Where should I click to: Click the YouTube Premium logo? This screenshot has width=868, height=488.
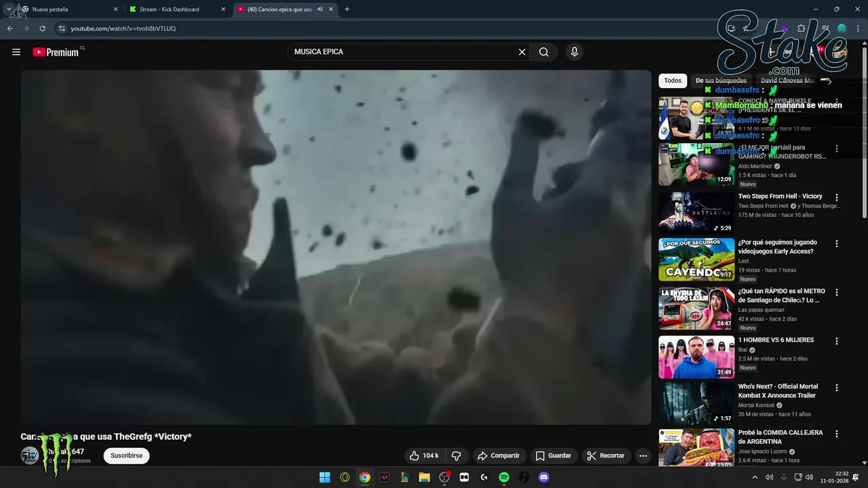click(x=57, y=52)
